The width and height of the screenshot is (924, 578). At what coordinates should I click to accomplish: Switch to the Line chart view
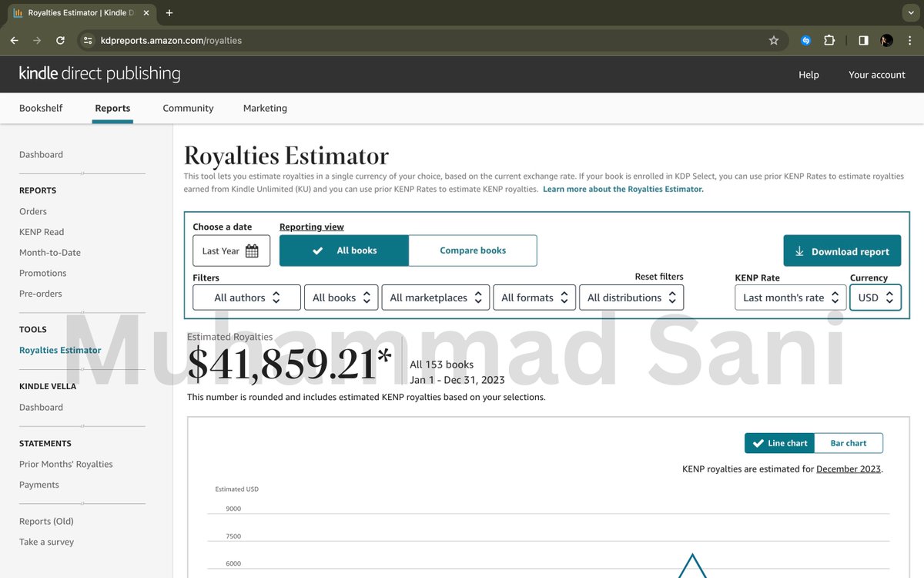(x=779, y=443)
